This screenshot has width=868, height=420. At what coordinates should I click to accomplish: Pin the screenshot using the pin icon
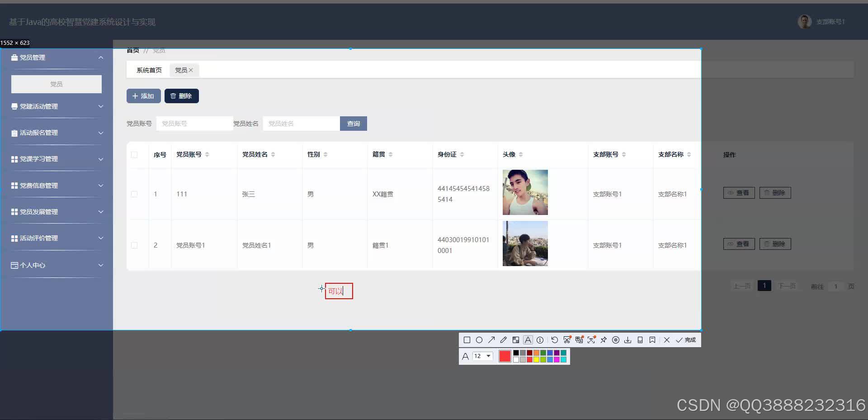(x=603, y=340)
